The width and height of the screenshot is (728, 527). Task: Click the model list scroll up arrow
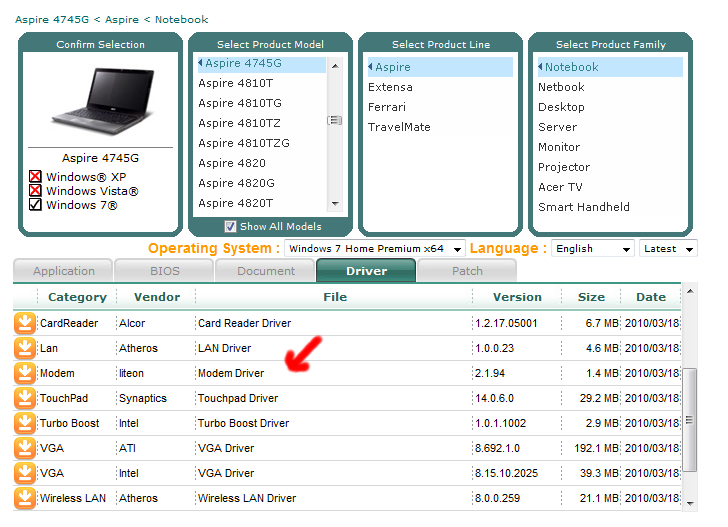point(335,66)
